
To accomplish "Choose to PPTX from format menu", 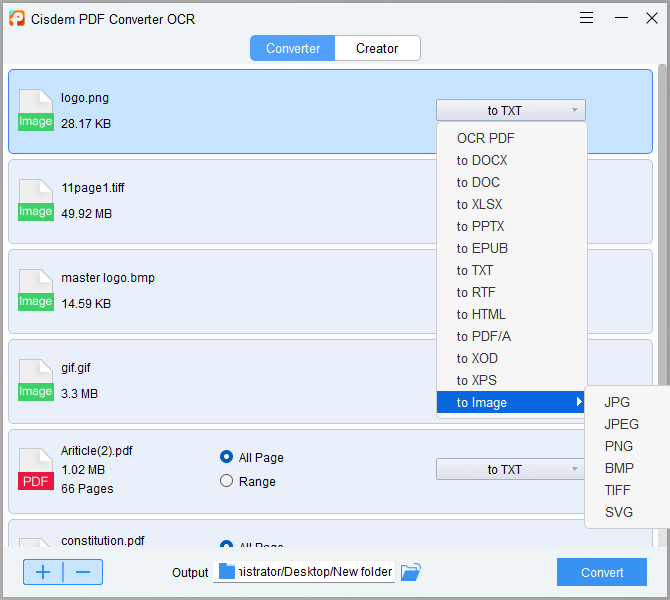I will 511,226.
